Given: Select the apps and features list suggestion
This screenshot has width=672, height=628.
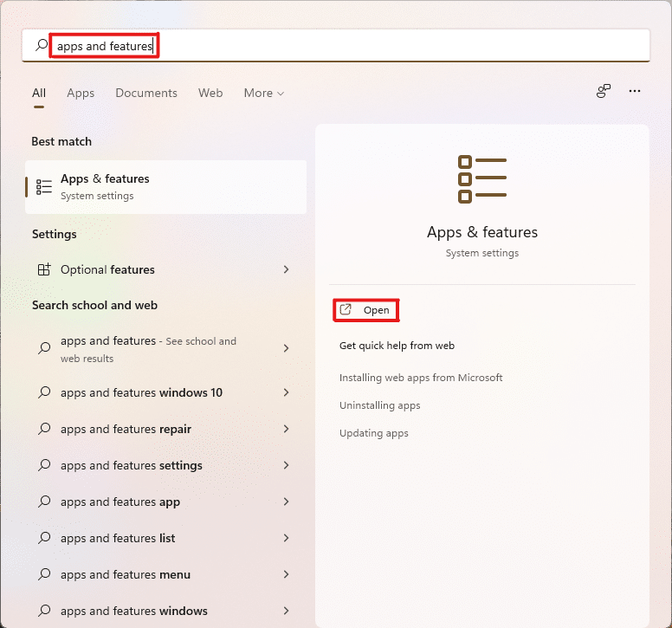Looking at the screenshot, I should tap(118, 538).
